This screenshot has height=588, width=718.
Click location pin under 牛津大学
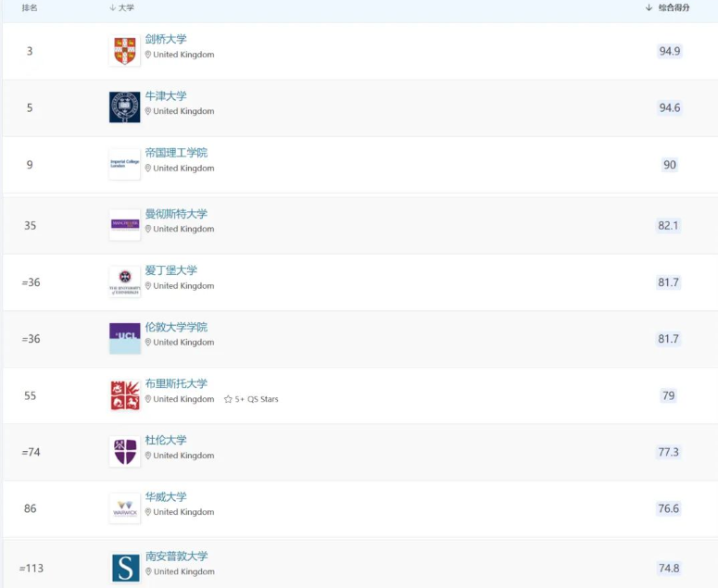point(148,111)
